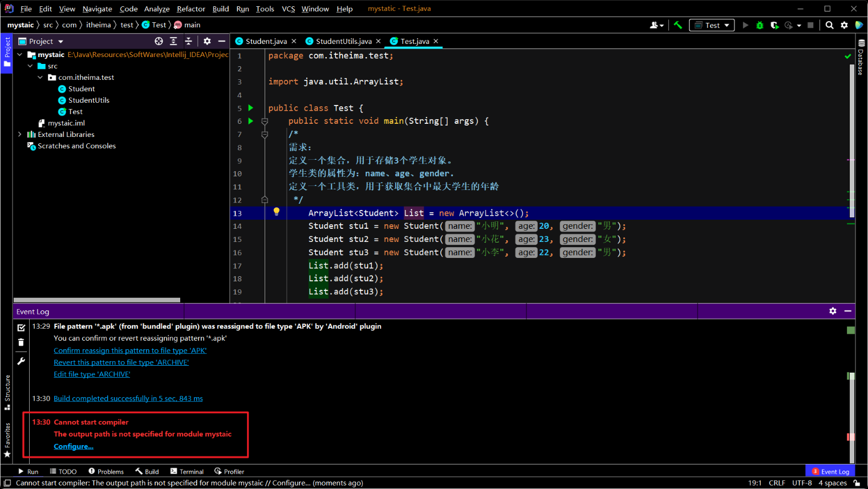
Task: Open the Terminal tool window
Action: coord(186,471)
